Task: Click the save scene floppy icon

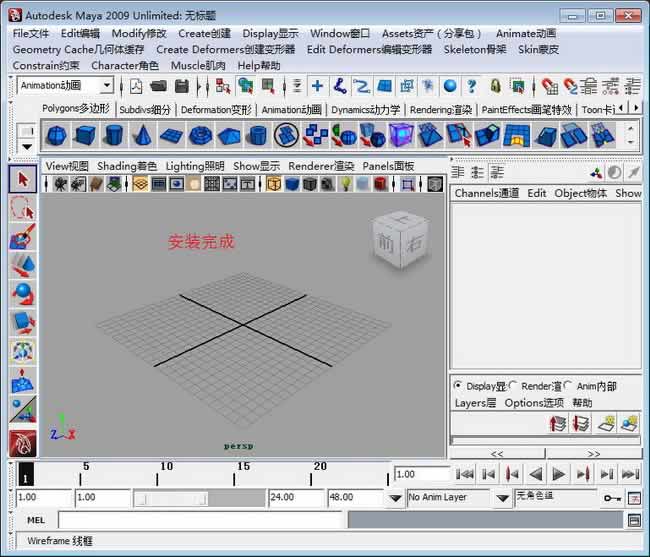Action: (182, 86)
